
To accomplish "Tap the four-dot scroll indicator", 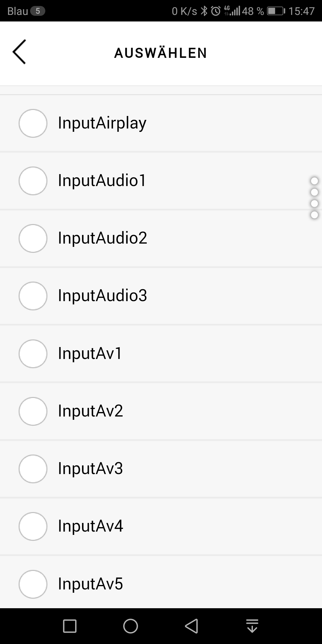I will pyautogui.click(x=314, y=198).
